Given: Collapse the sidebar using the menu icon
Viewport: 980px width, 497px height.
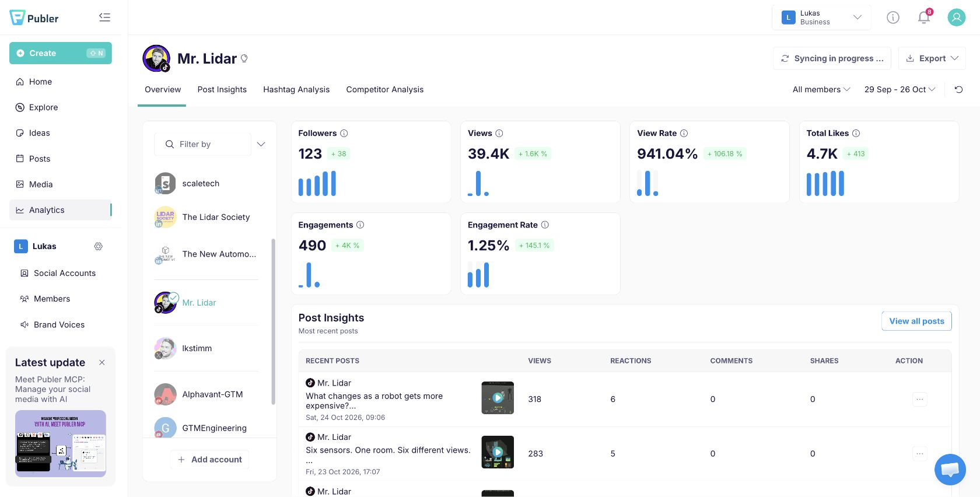Looking at the screenshot, I should (105, 17).
